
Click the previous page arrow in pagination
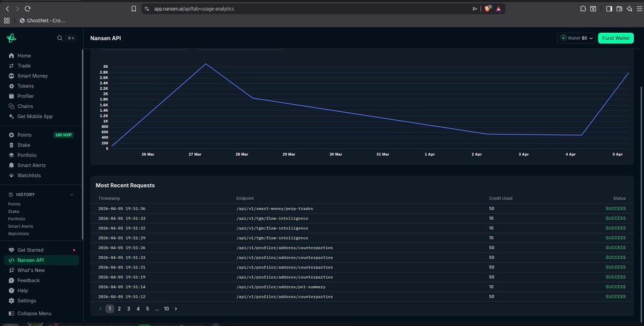point(100,309)
